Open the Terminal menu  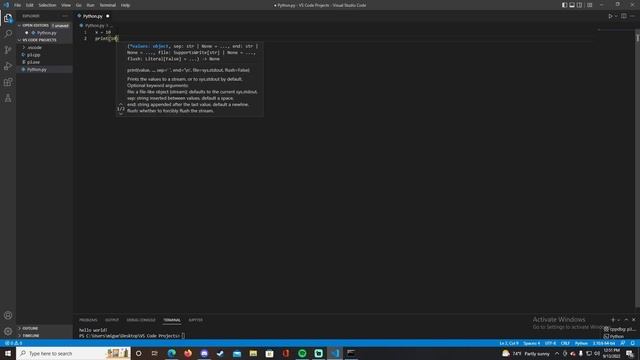click(108, 5)
